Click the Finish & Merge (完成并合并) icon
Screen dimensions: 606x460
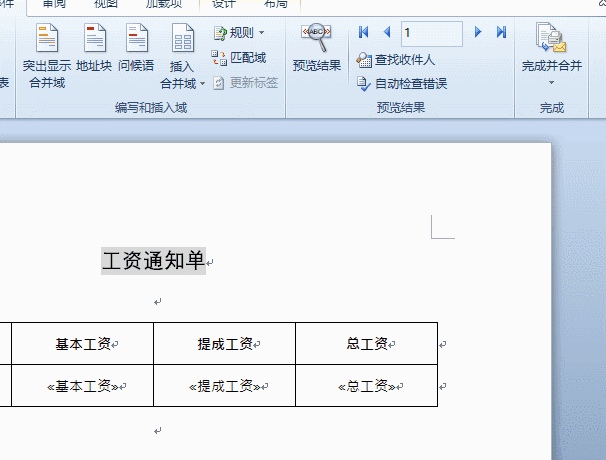pos(551,37)
